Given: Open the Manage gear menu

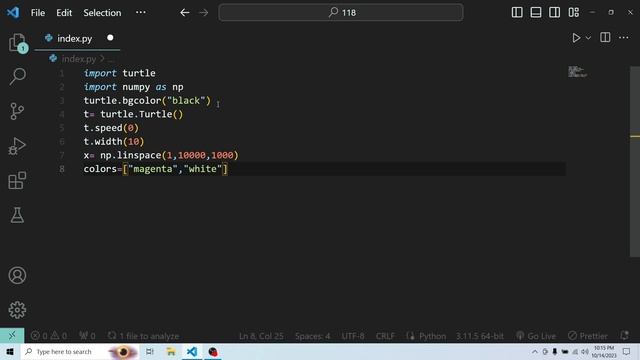Looking at the screenshot, I should (x=17, y=310).
